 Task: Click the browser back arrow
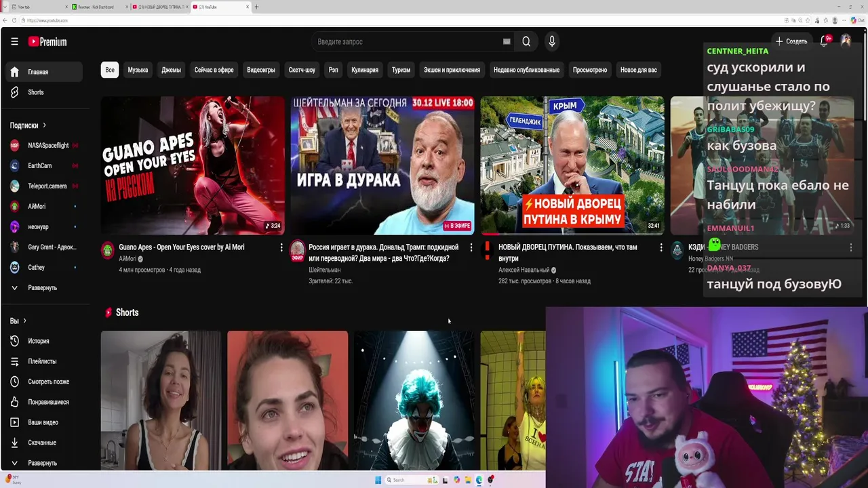click(x=5, y=20)
